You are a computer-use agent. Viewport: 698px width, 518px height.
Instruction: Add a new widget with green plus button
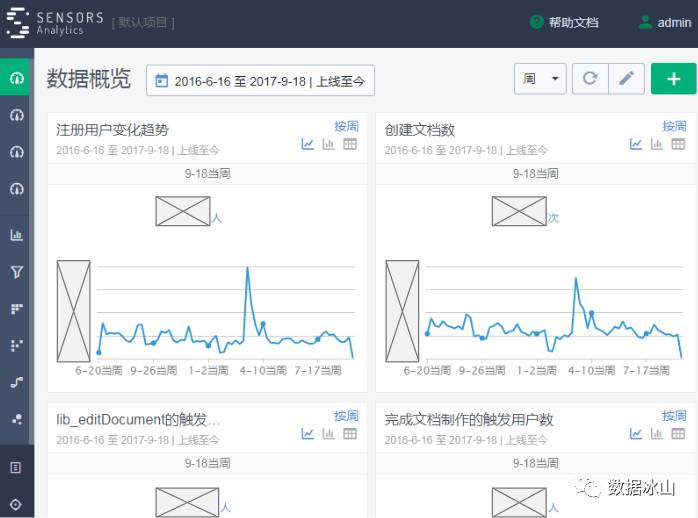(x=674, y=79)
